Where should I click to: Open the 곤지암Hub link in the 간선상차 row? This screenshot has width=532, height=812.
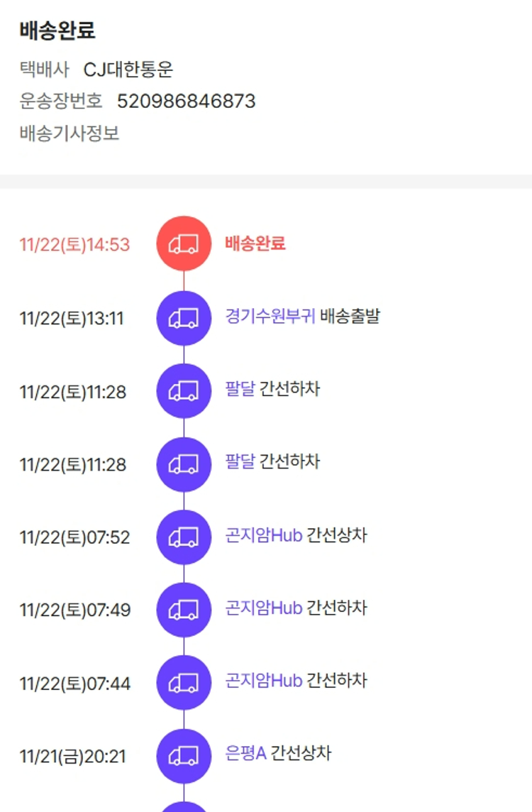pyautogui.click(x=264, y=535)
